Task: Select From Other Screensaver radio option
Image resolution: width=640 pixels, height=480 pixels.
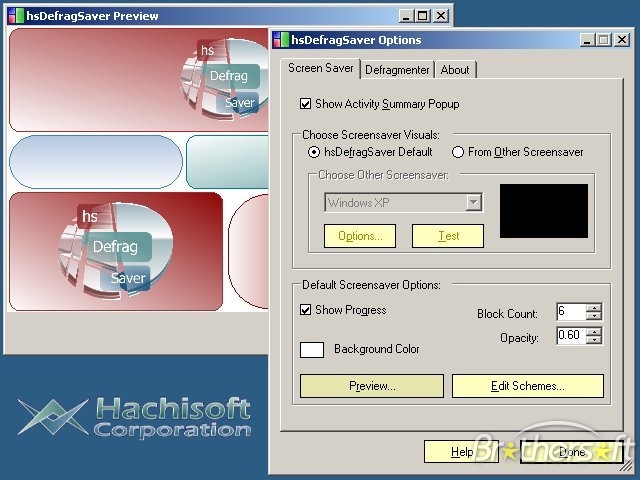Action: pyautogui.click(x=458, y=152)
